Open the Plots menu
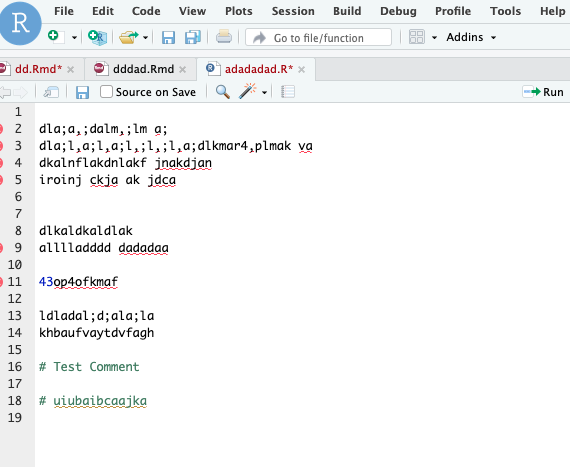The image size is (570, 467). coord(238,11)
